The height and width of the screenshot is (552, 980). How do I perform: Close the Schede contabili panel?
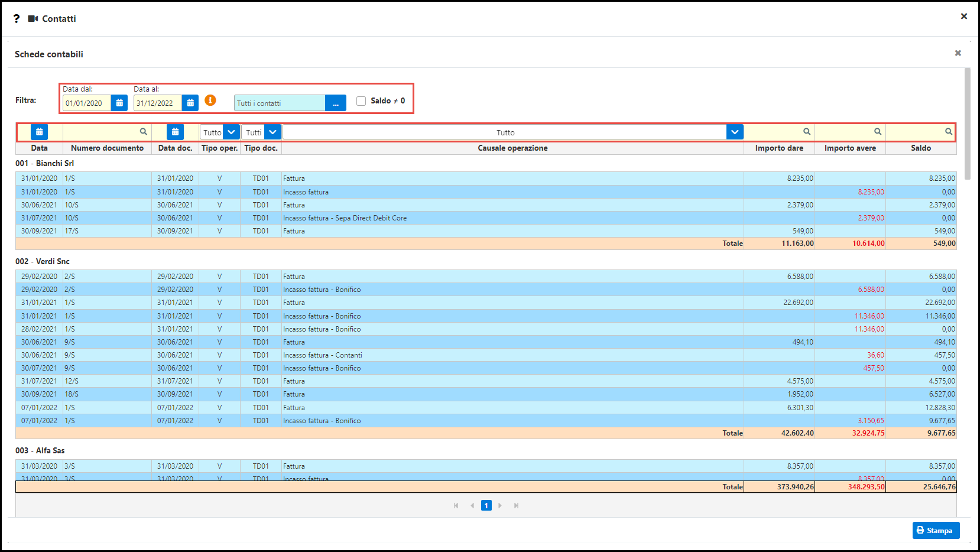[958, 53]
